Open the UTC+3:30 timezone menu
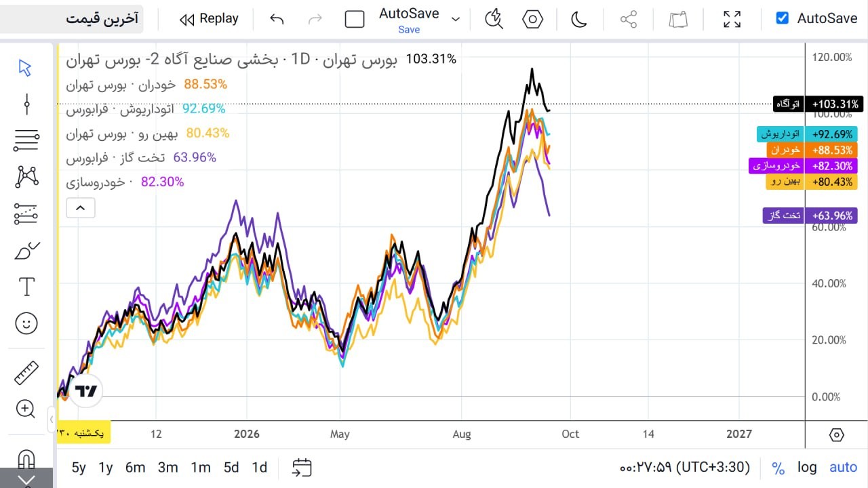Viewport: 868px width, 488px height. click(x=685, y=467)
